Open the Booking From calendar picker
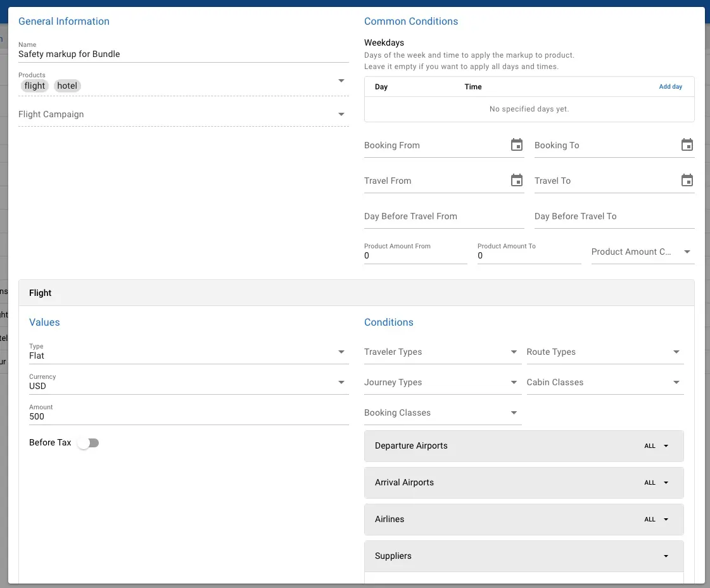 (x=517, y=145)
